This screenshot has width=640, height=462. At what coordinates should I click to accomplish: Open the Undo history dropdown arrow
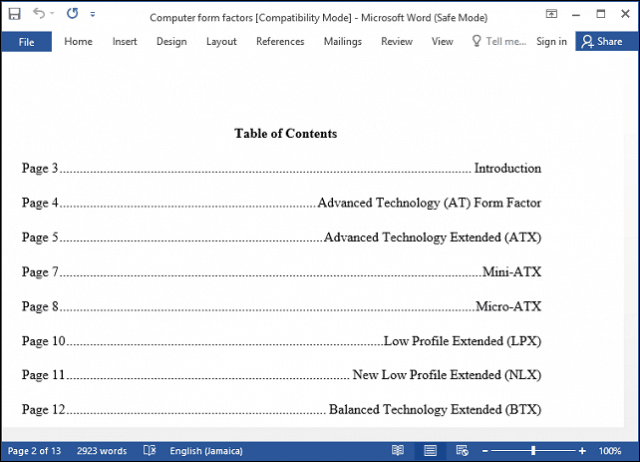(x=52, y=13)
